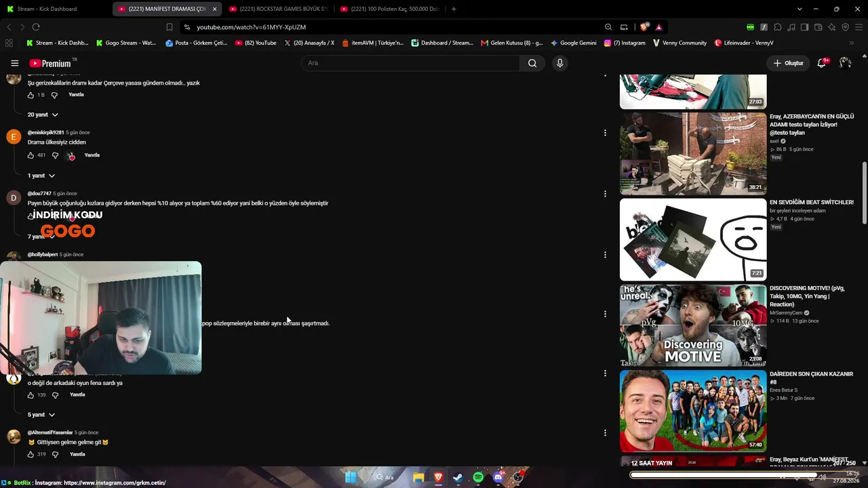Expand the '20 yanıt' replies
Viewport: 868px width, 488px height.
click(43, 115)
